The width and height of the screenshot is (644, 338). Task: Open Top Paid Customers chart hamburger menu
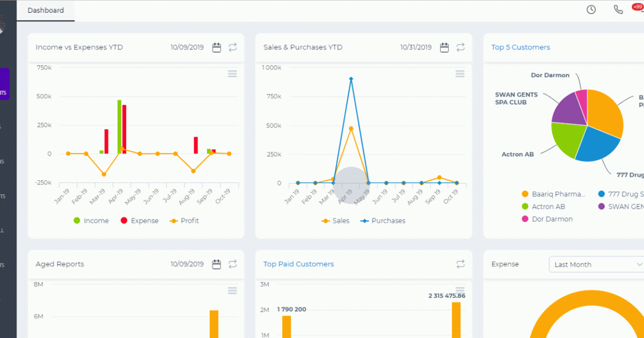pos(460,291)
